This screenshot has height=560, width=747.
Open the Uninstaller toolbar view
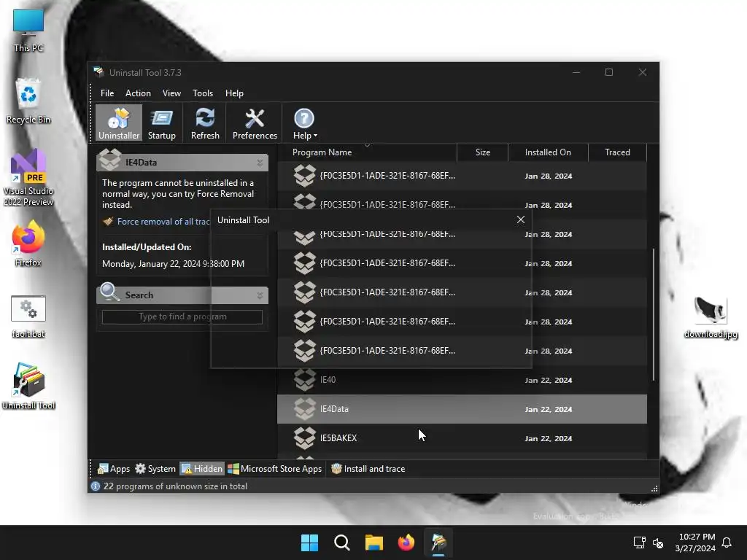point(119,123)
